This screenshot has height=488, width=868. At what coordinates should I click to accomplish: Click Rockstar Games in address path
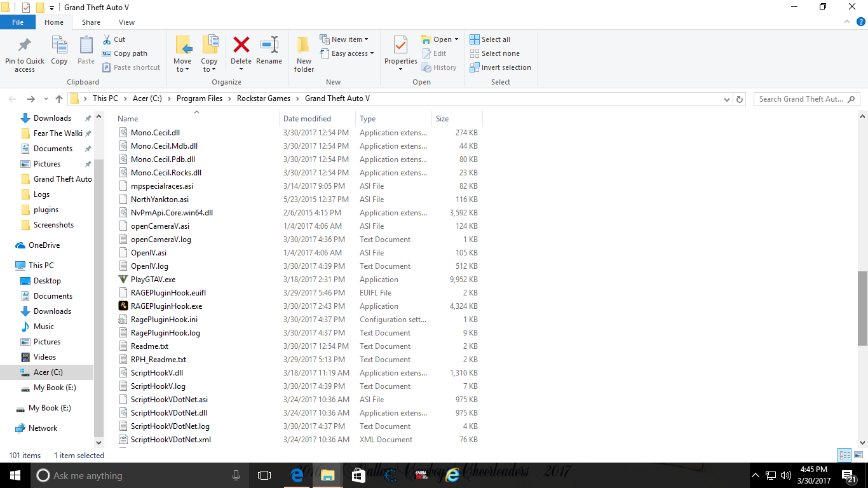(x=263, y=98)
